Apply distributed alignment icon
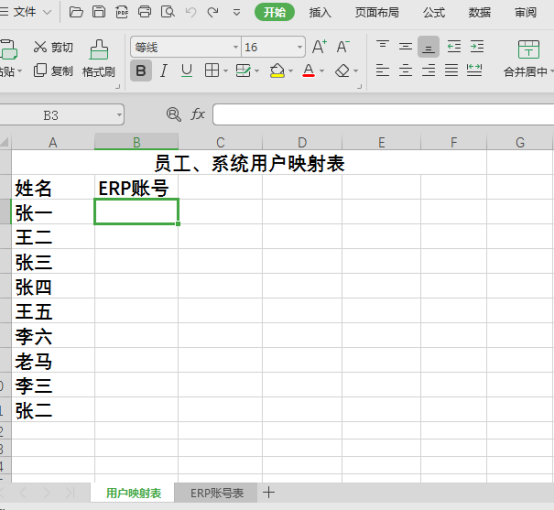The image size is (554, 510). 474,70
